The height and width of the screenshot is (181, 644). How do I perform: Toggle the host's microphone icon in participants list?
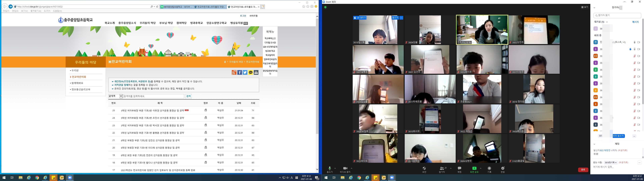(x=634, y=42)
